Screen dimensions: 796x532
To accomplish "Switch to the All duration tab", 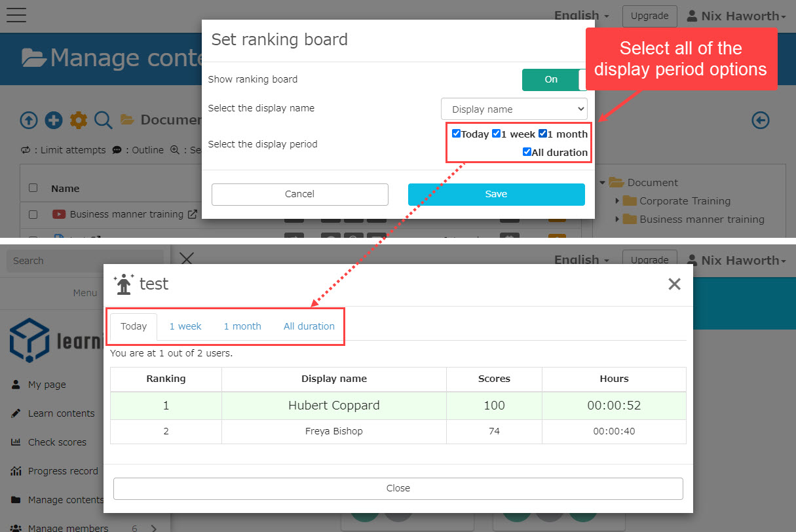I will pyautogui.click(x=309, y=326).
